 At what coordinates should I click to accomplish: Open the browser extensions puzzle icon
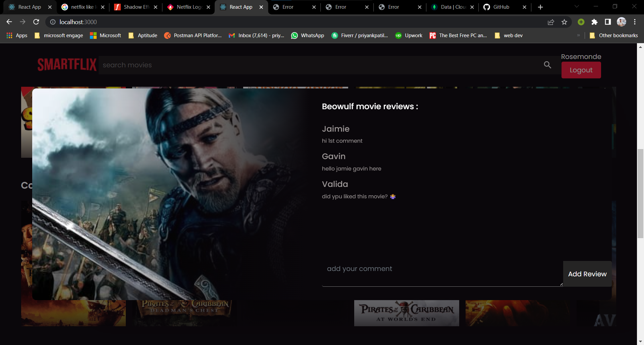595,22
